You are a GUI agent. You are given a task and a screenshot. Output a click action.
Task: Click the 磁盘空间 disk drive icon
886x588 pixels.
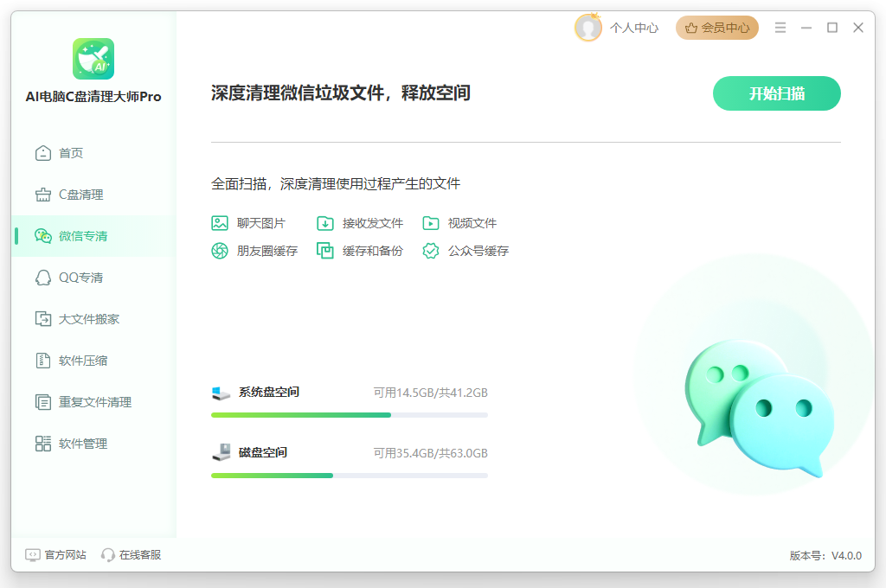click(221, 452)
